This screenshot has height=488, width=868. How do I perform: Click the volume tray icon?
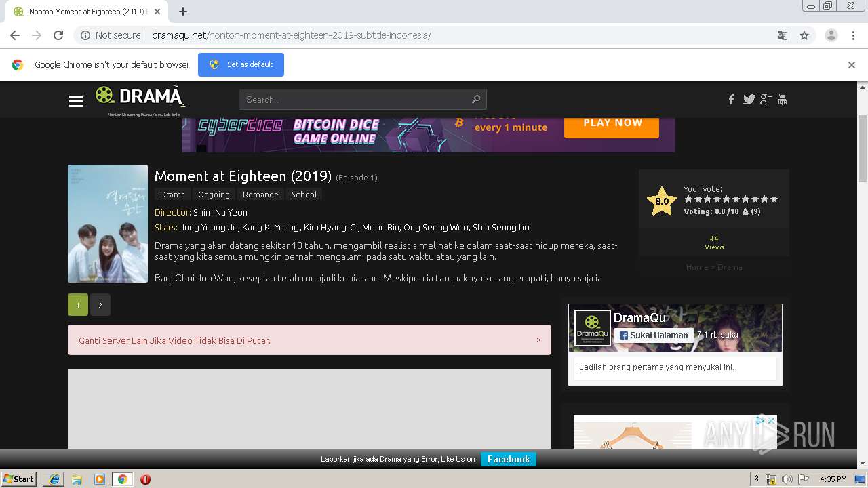click(x=787, y=479)
